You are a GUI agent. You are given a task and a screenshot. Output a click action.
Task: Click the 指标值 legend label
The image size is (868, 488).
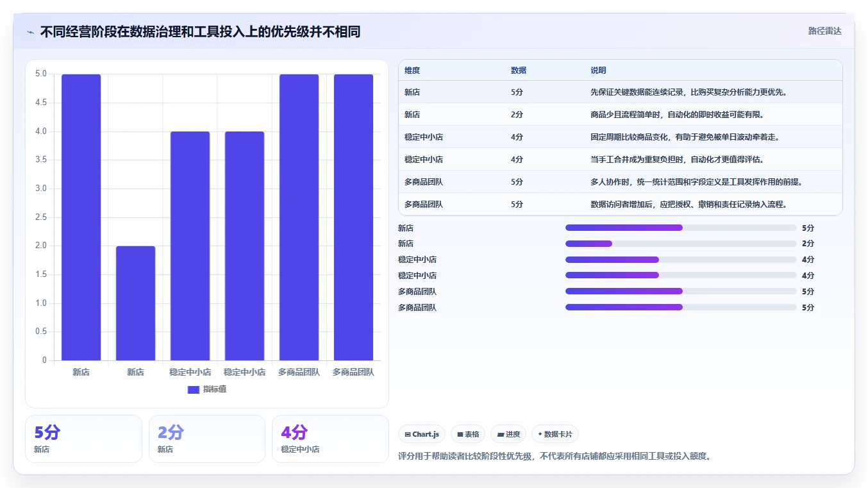pos(215,389)
